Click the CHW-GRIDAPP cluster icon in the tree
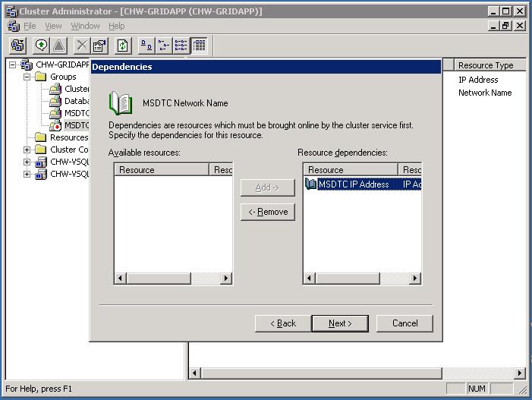The width and height of the screenshot is (532, 400). coord(27,65)
